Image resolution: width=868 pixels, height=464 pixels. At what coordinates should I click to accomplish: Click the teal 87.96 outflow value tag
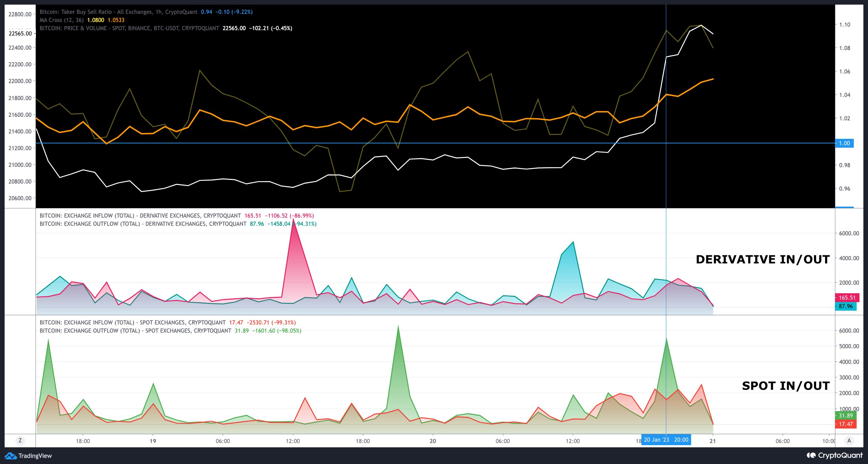pos(846,306)
